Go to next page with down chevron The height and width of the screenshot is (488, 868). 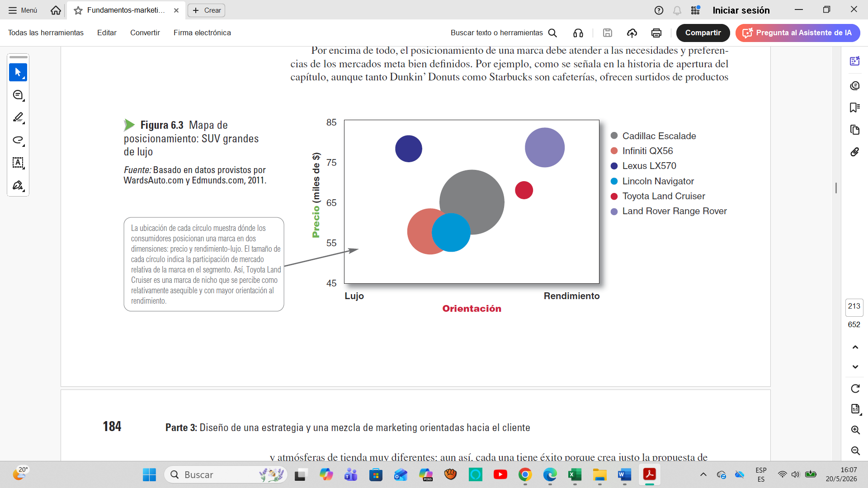click(855, 366)
